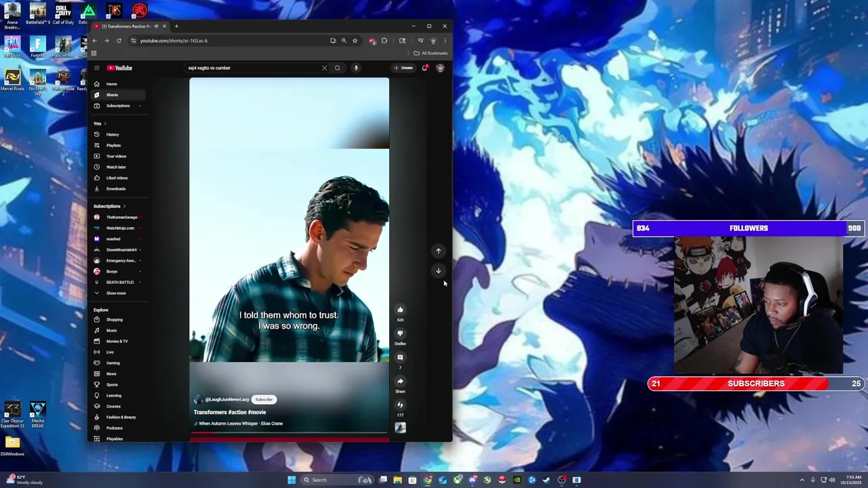
Task: Open Chrome's three-dot menu
Action: click(445, 41)
